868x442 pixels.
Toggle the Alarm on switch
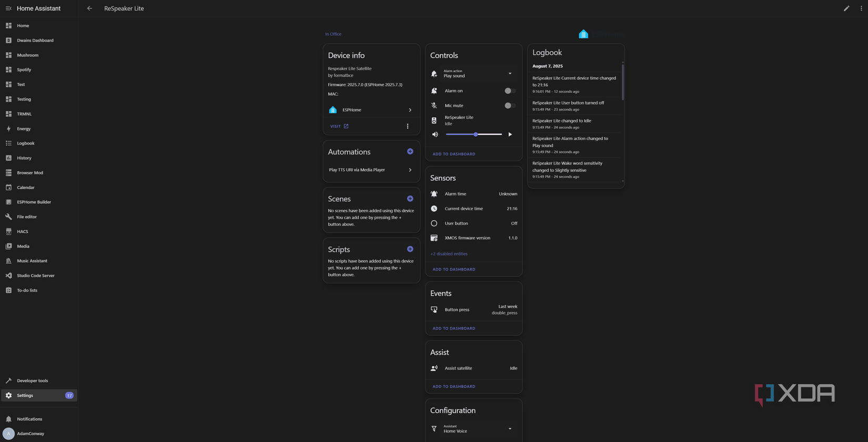[x=510, y=91]
